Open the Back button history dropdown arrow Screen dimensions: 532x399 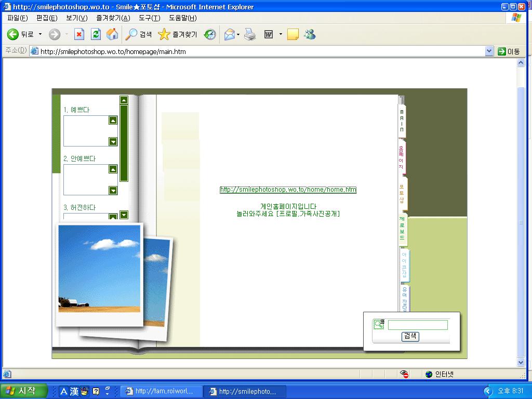click(41, 34)
